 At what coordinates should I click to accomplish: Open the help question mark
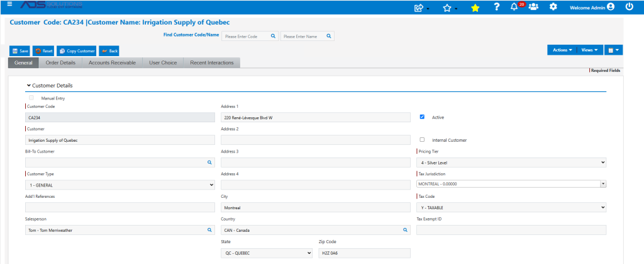click(x=497, y=6)
